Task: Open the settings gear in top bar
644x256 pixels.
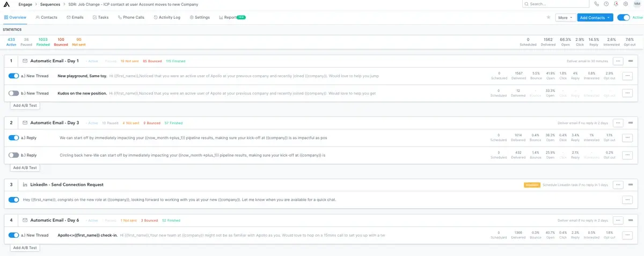Action: click(625, 4)
